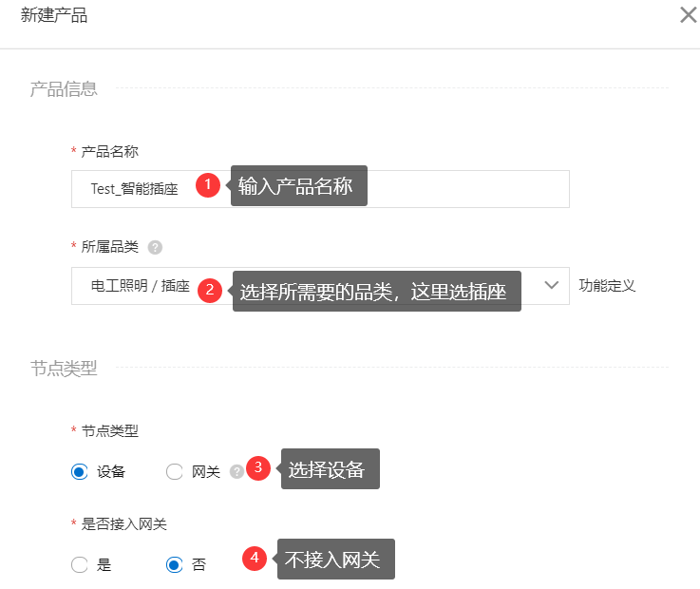This screenshot has height=589, width=700.
Task: Click 选择设备 tooltip label
Action: (x=329, y=469)
